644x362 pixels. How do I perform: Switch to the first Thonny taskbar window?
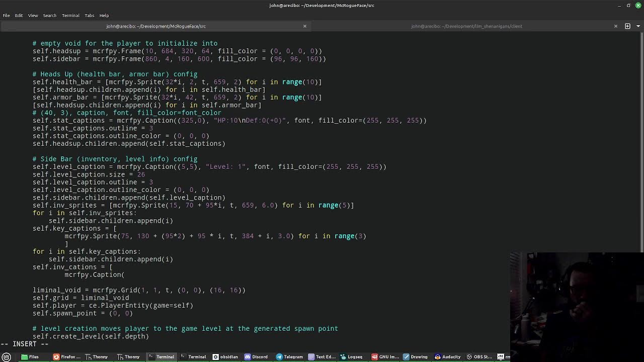coord(97,357)
